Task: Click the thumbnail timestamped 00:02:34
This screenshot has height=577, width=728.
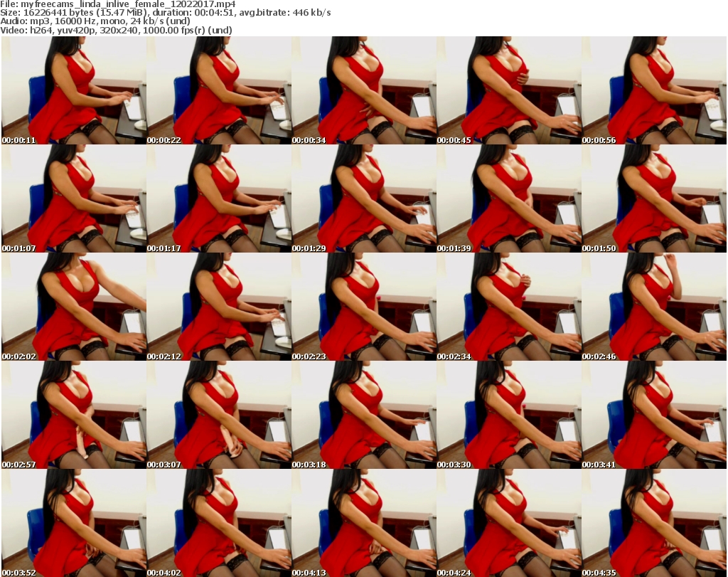Action: point(509,307)
